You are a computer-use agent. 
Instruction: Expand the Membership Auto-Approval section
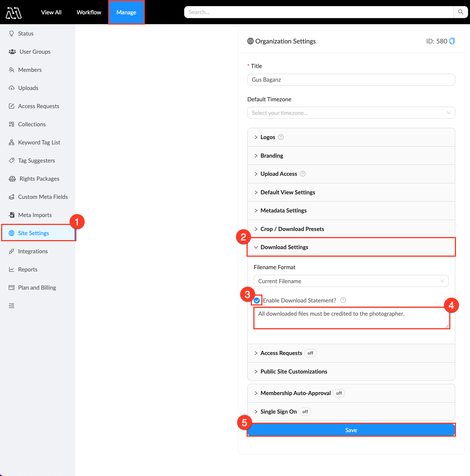tap(295, 393)
